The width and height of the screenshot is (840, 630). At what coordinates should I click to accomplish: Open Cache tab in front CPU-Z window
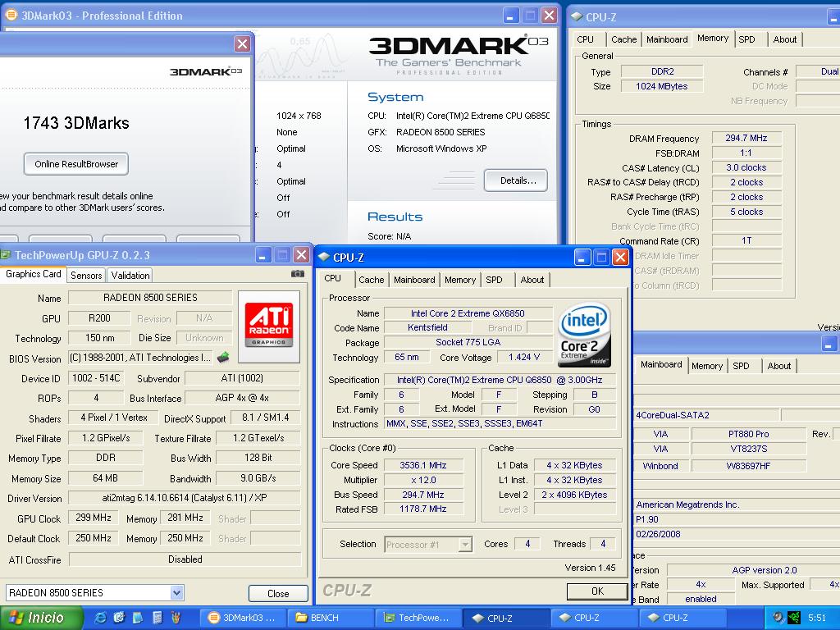[372, 280]
